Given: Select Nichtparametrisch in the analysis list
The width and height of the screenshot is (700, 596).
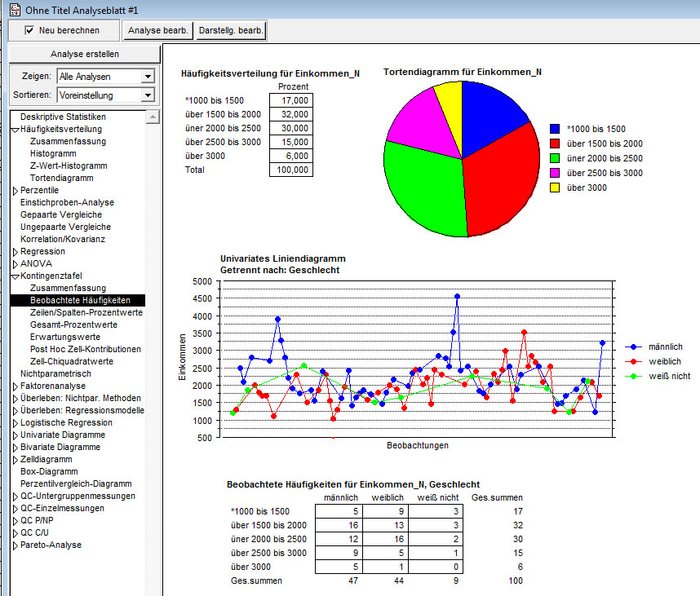Looking at the screenshot, I should [x=55, y=374].
